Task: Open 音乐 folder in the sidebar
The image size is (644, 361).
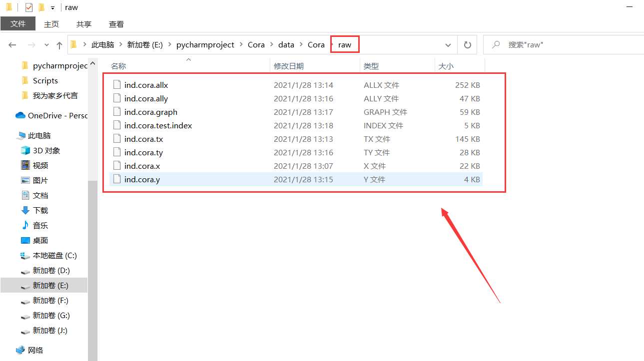Action: 40,226
